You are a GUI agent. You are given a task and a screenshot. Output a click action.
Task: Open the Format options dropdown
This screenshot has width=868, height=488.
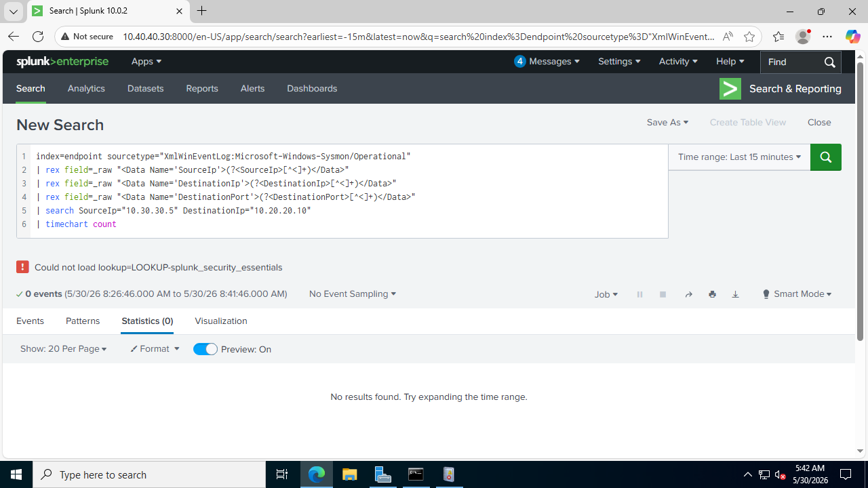coord(155,349)
